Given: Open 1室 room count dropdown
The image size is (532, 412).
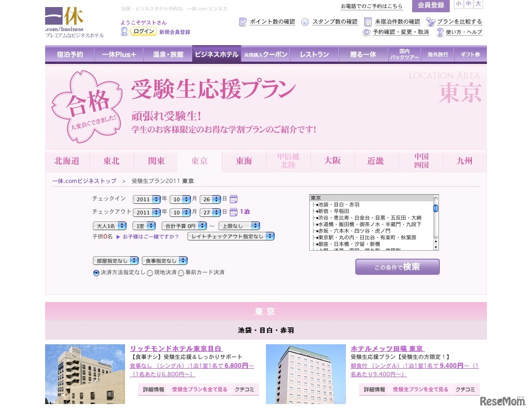Looking at the screenshot, I should (x=144, y=226).
